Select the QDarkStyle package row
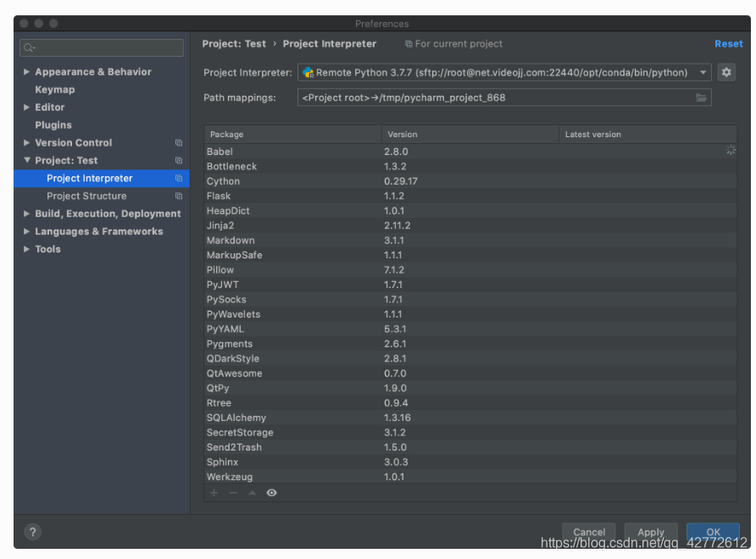The image size is (756, 559). [470, 358]
